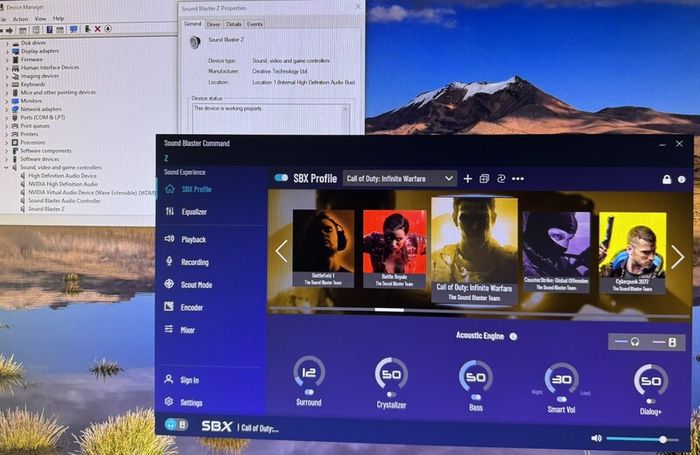Image resolution: width=700 pixels, height=455 pixels.
Task: Click red X uninstall device toolbar icon
Action: pos(97,29)
